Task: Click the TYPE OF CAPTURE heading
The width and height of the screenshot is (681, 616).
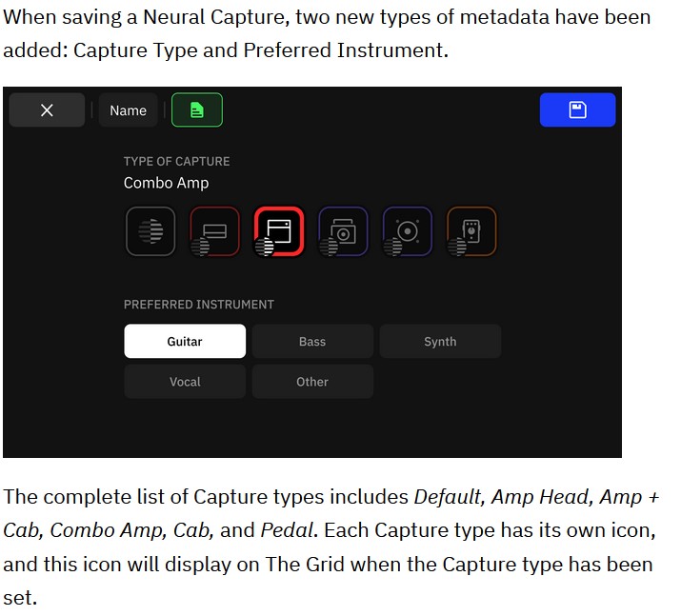Action: point(177,162)
